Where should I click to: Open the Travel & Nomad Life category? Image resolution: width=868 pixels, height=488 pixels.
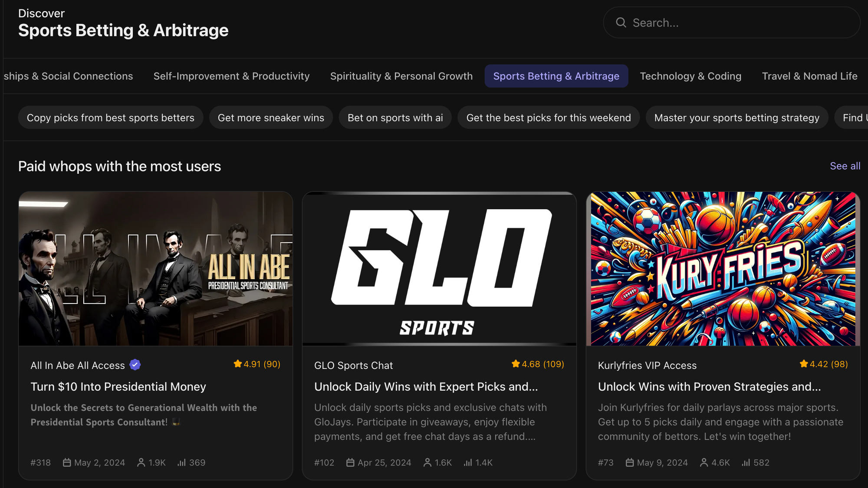tap(810, 76)
